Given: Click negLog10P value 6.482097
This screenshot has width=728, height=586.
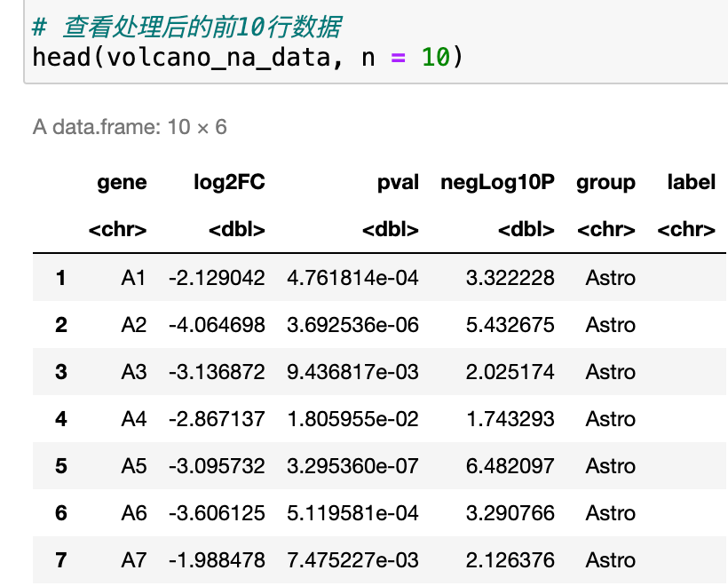Looking at the screenshot, I should point(510,466).
